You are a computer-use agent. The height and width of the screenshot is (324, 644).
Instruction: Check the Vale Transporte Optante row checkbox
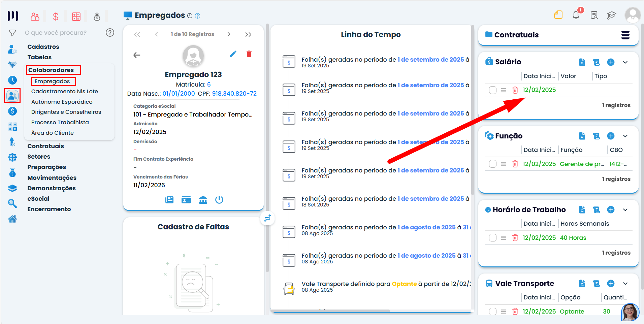(493, 311)
